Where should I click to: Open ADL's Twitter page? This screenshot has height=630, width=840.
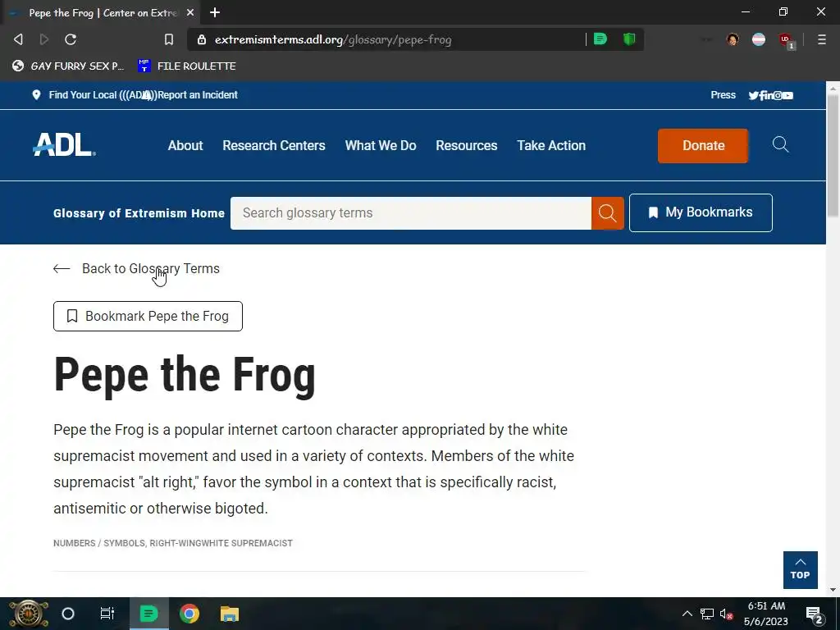[x=753, y=95]
